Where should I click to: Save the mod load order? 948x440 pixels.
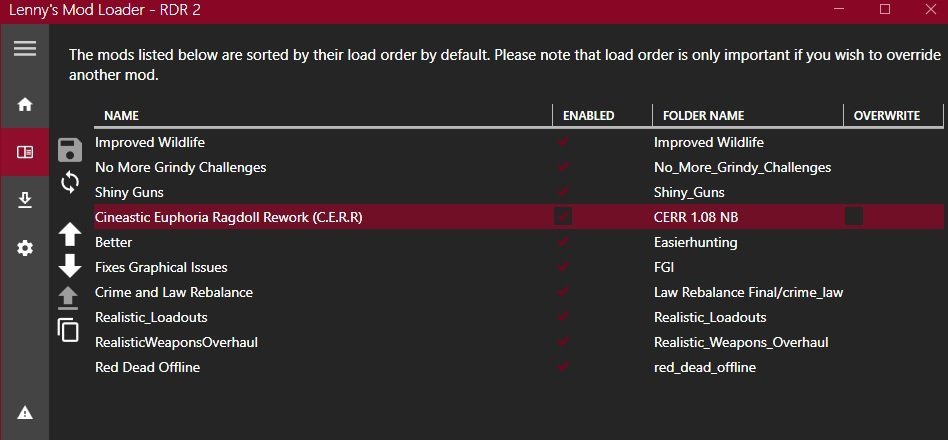tap(70, 150)
